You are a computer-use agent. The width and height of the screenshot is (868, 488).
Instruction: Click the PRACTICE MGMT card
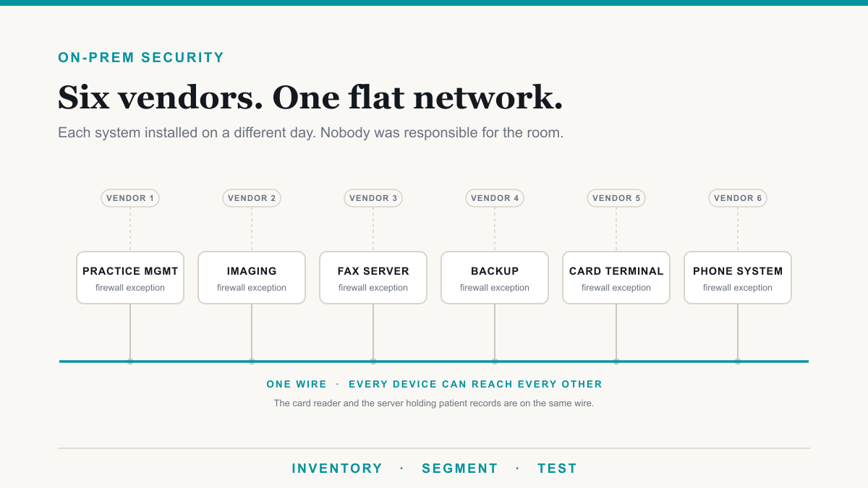click(130, 278)
